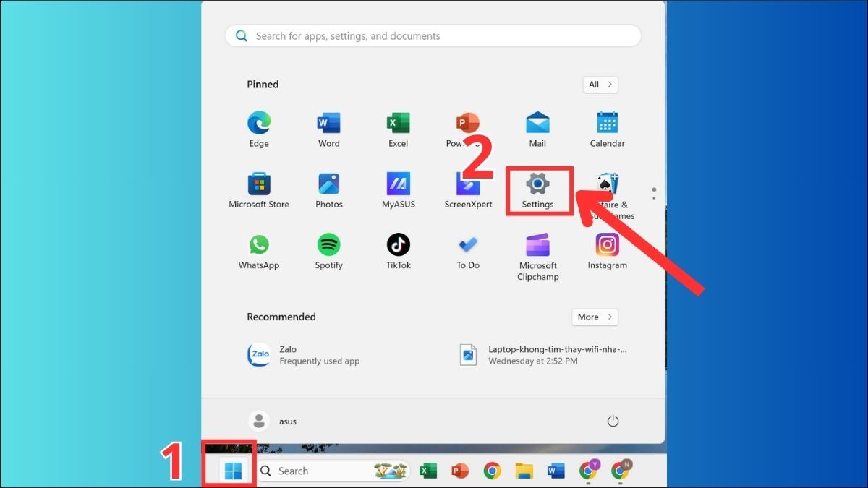Click the Start menu search box
This screenshot has width=868, height=488.
tap(433, 36)
